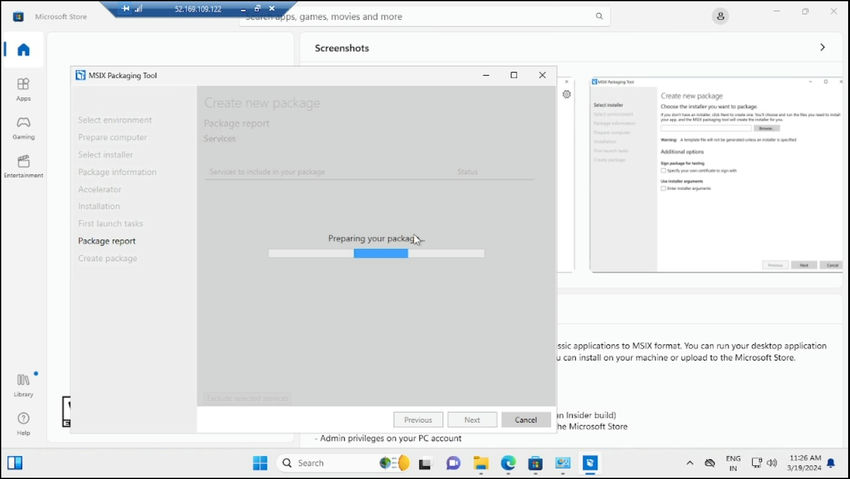Show hidden tray icons chevron
The height and width of the screenshot is (479, 850).
690,463
